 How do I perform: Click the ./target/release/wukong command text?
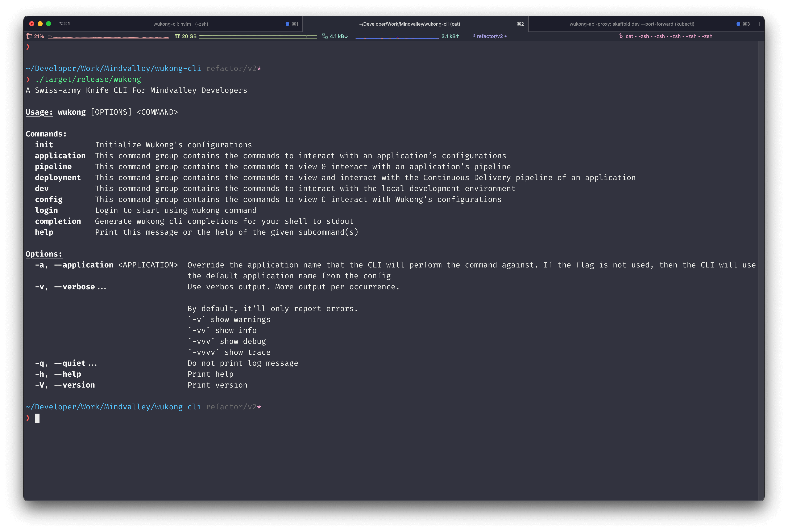pos(88,79)
